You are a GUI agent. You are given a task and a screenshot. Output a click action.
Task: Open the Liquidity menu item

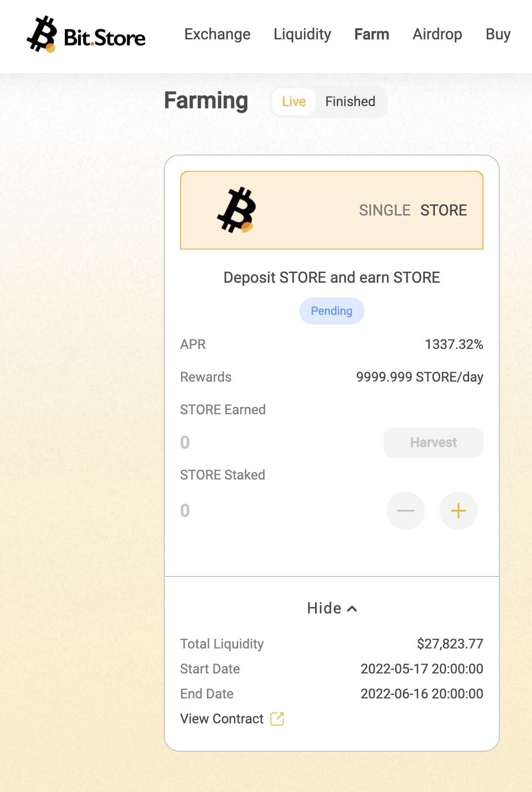click(x=302, y=34)
